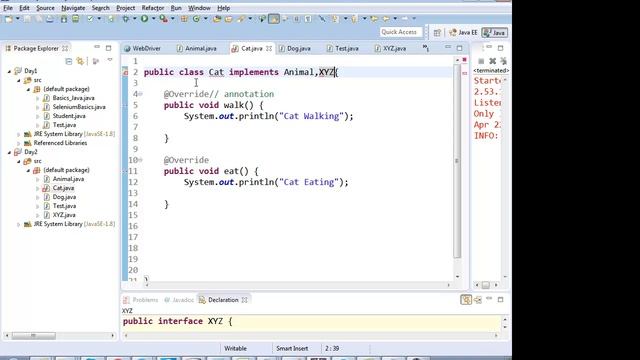Switch to the XYZ.java editor tab

coord(390,49)
